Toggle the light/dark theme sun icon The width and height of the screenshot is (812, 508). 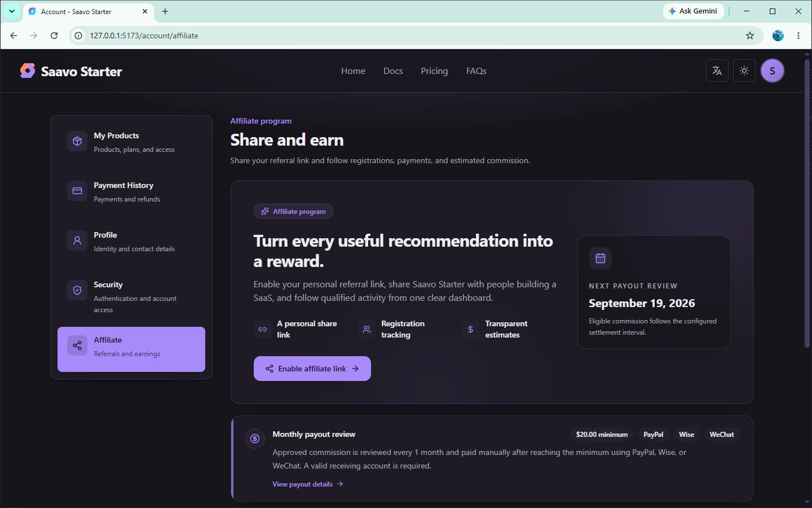(744, 71)
